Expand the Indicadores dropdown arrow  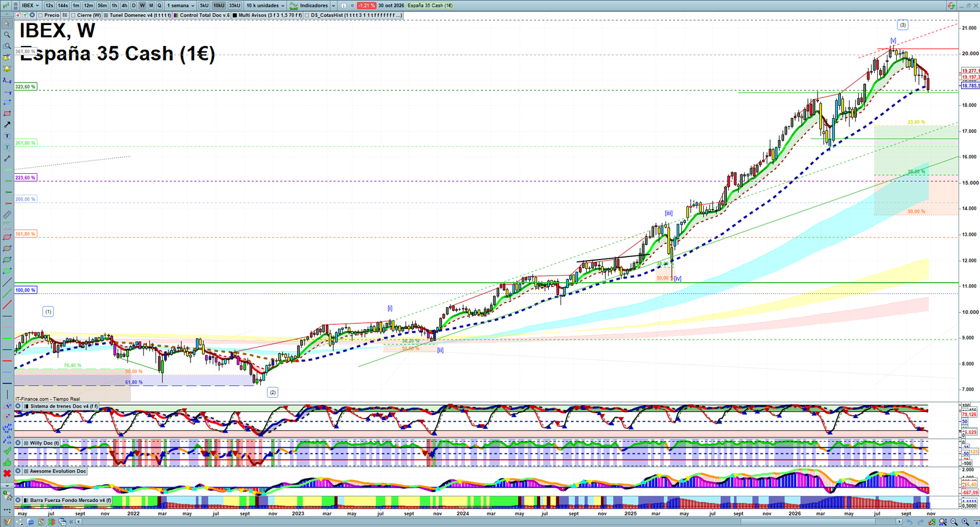[333, 6]
